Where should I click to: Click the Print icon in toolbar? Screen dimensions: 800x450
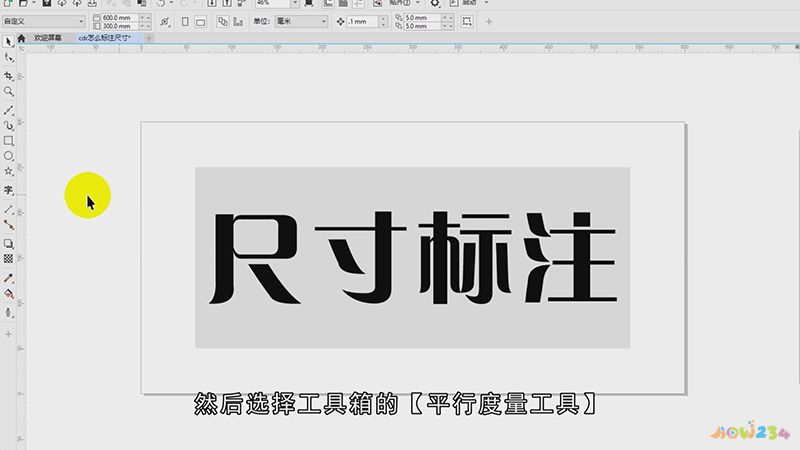pos(92,3)
